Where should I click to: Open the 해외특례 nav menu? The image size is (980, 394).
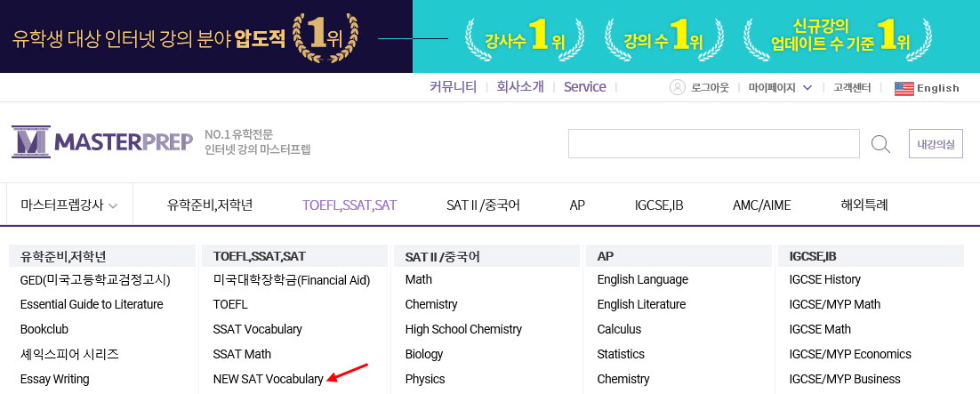[x=864, y=205]
